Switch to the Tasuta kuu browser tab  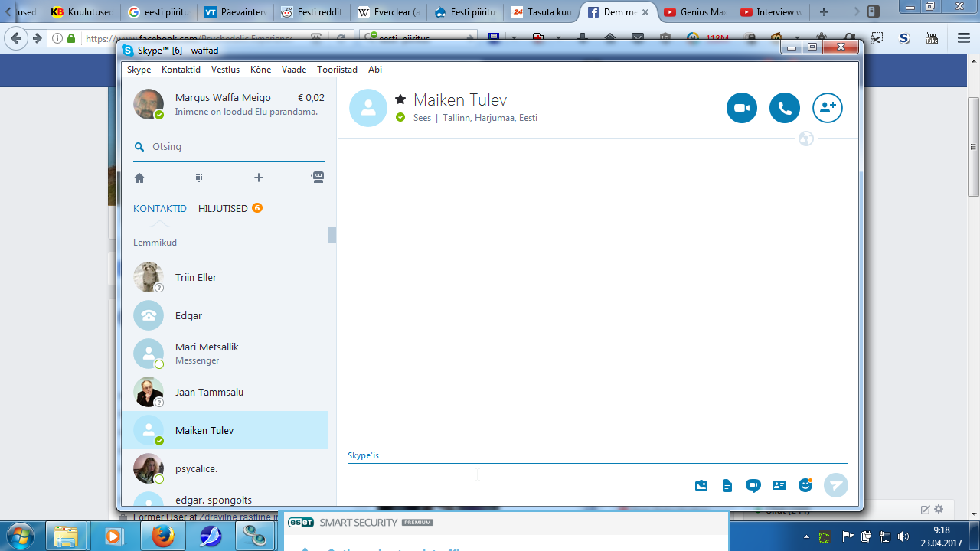point(542,12)
